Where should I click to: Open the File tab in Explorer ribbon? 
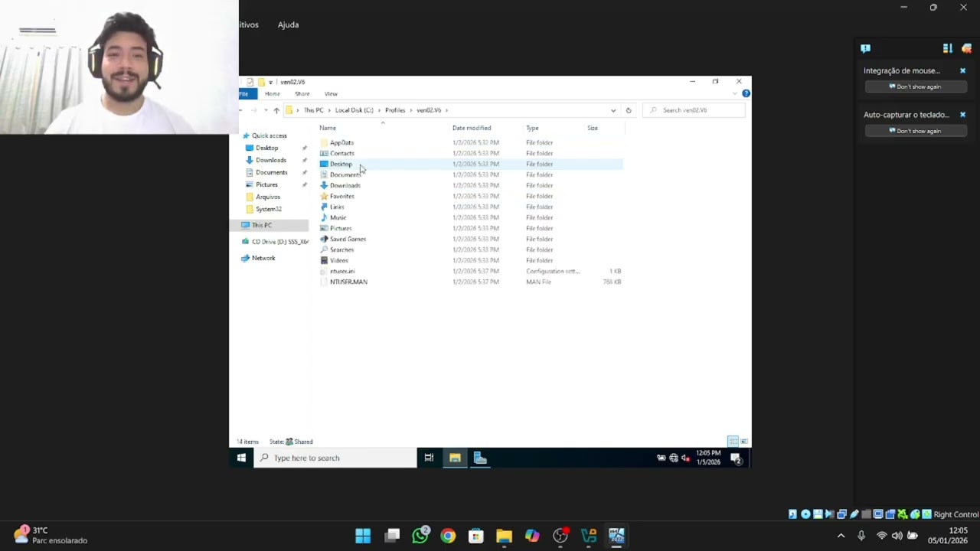(244, 94)
